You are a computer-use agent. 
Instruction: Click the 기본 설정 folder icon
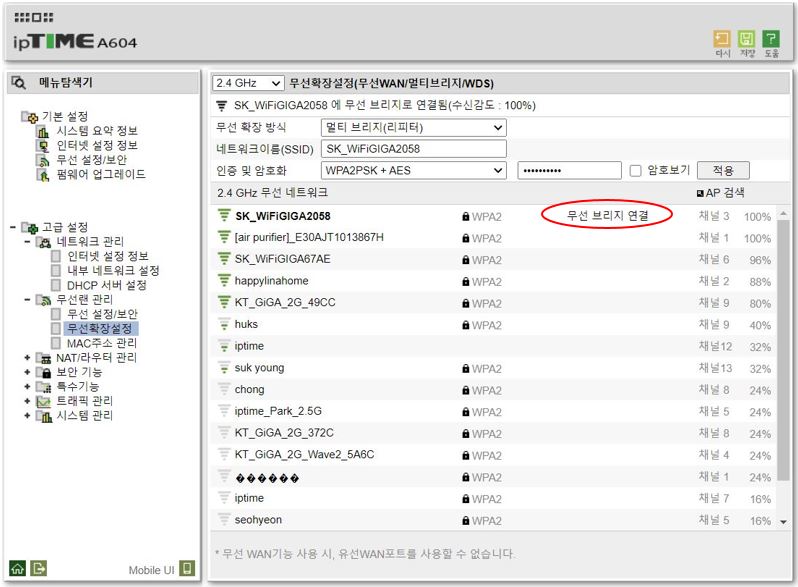pyautogui.click(x=30, y=117)
